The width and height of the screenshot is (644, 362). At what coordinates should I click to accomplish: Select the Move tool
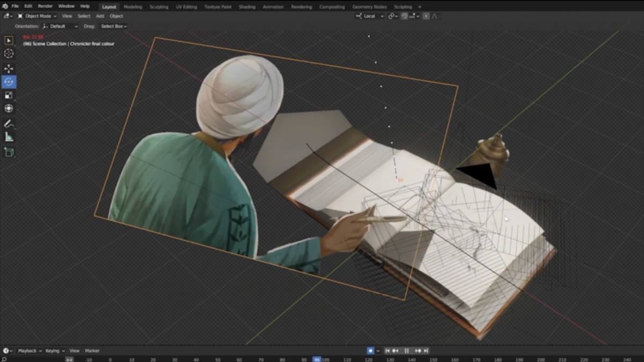9,69
